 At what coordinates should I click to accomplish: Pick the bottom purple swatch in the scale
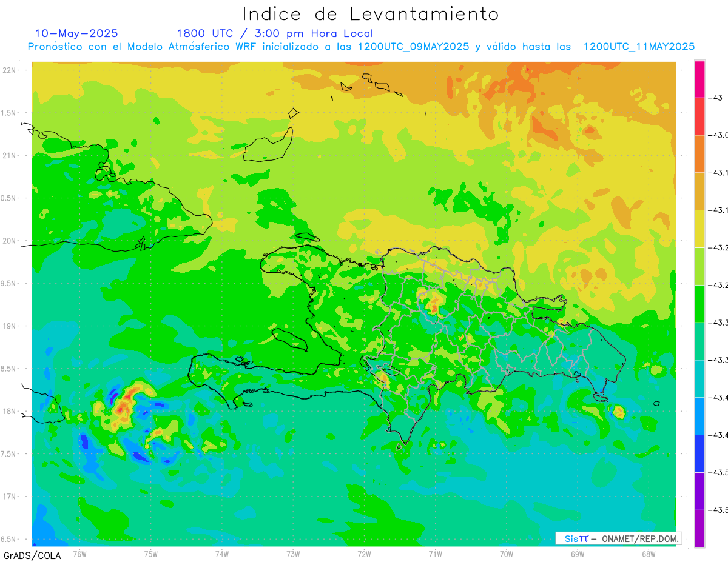point(699,529)
